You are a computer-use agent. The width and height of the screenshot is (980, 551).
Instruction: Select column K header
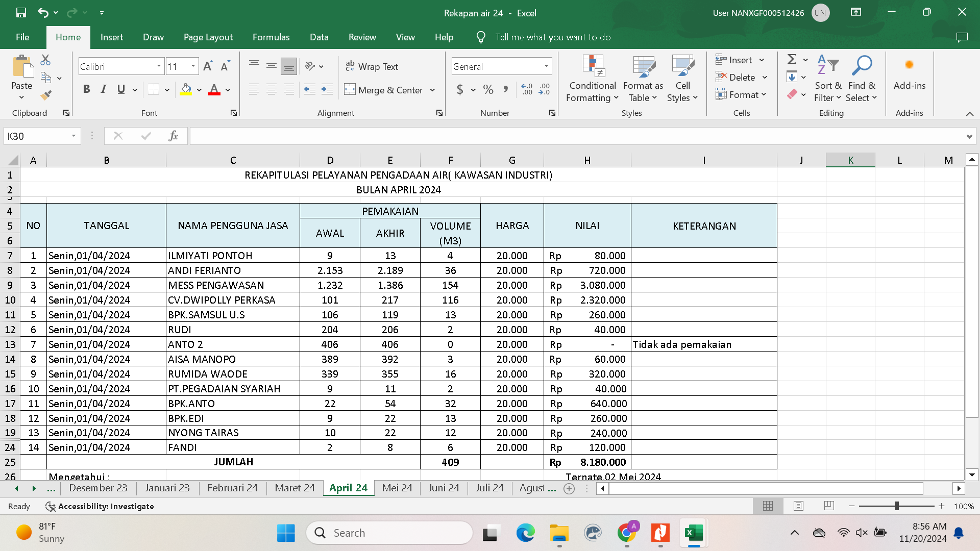[x=850, y=160]
